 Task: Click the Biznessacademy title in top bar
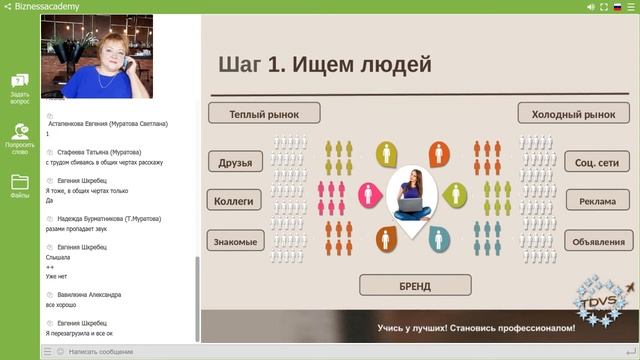click(47, 7)
